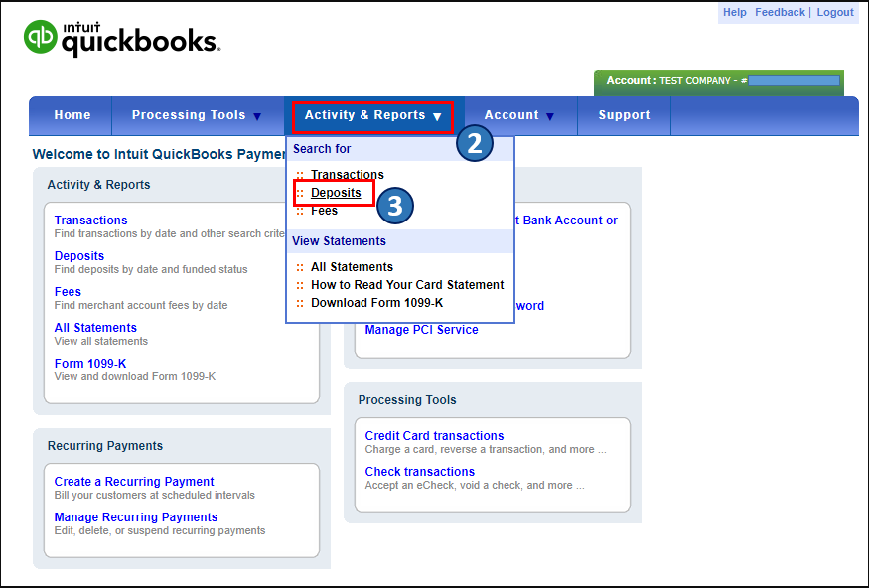The width and height of the screenshot is (869, 588).
Task: Click the Recurring Payments panel heading
Action: 105,446
